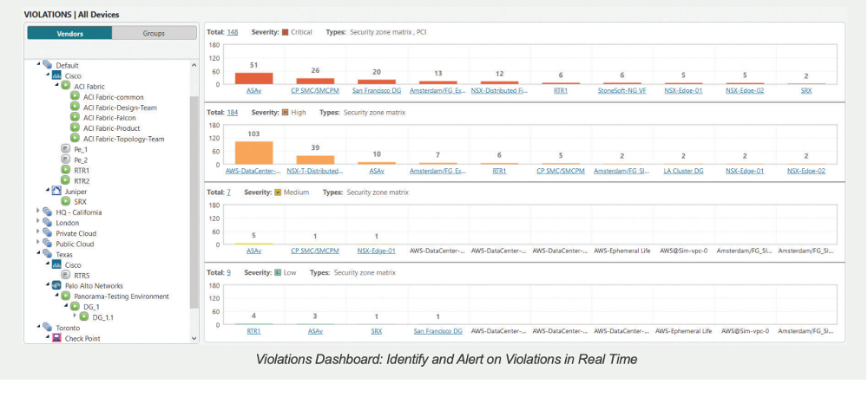Open the High total 184 link

click(233, 112)
